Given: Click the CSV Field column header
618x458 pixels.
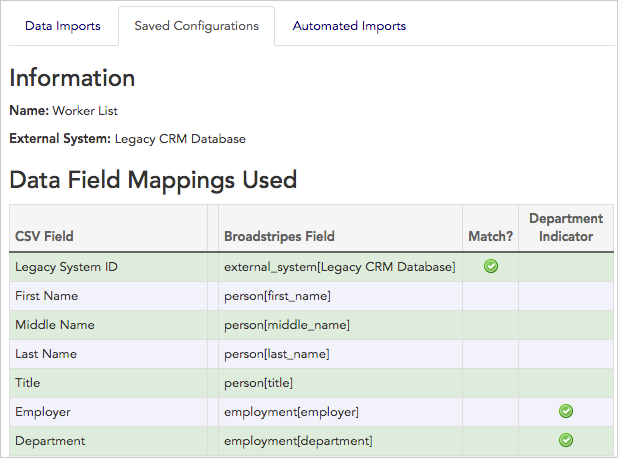Looking at the screenshot, I should coord(45,237).
